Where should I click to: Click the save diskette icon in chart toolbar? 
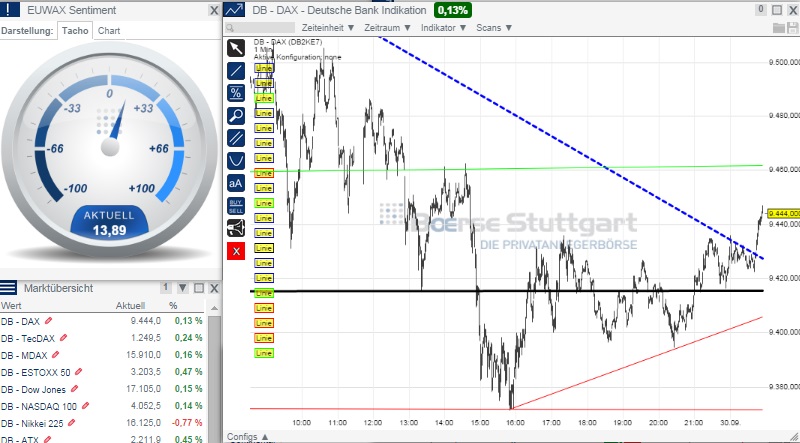[793, 28]
